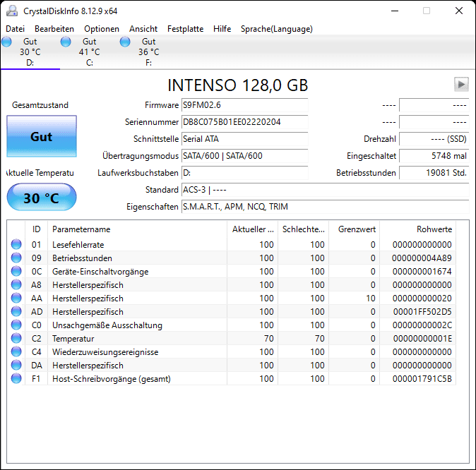Open the Festplatte menu
The image size is (476, 470).
pos(186,29)
